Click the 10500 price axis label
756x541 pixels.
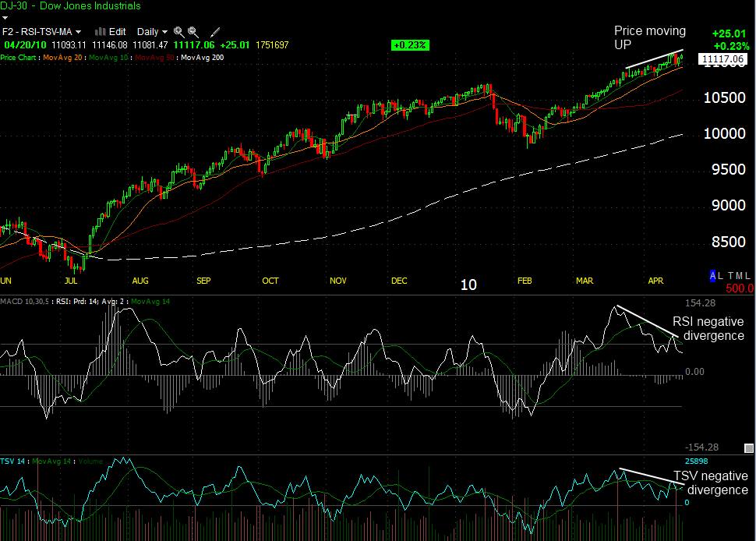point(724,98)
